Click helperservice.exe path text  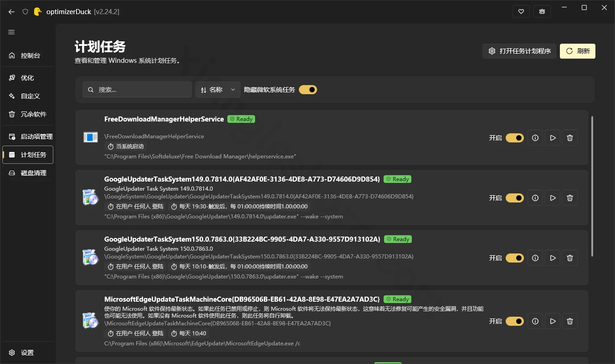pyautogui.click(x=200, y=157)
